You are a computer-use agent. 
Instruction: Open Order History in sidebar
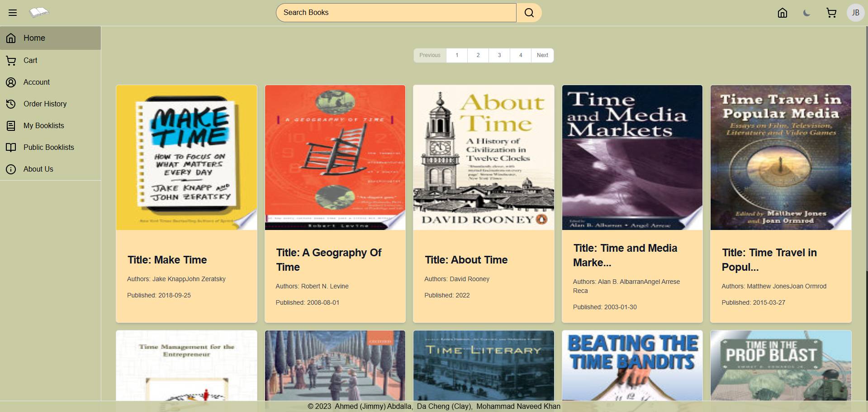[x=50, y=104]
